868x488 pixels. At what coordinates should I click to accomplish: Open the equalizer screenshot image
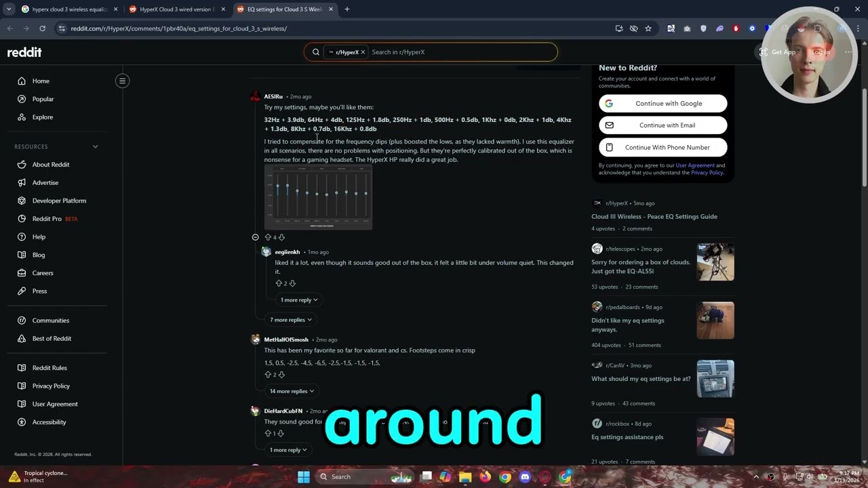tap(318, 197)
